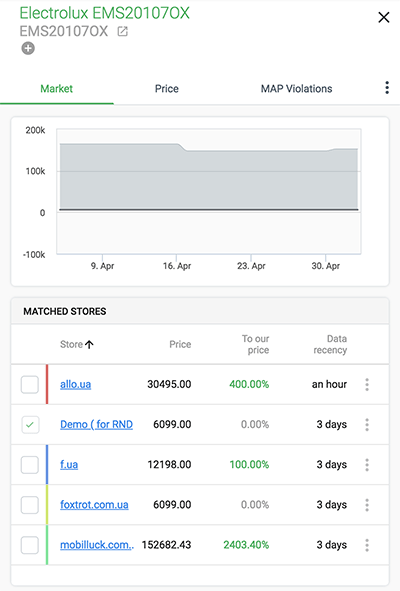Click the 100.00% price difference
Image resolution: width=400 pixels, height=591 pixels.
(249, 464)
